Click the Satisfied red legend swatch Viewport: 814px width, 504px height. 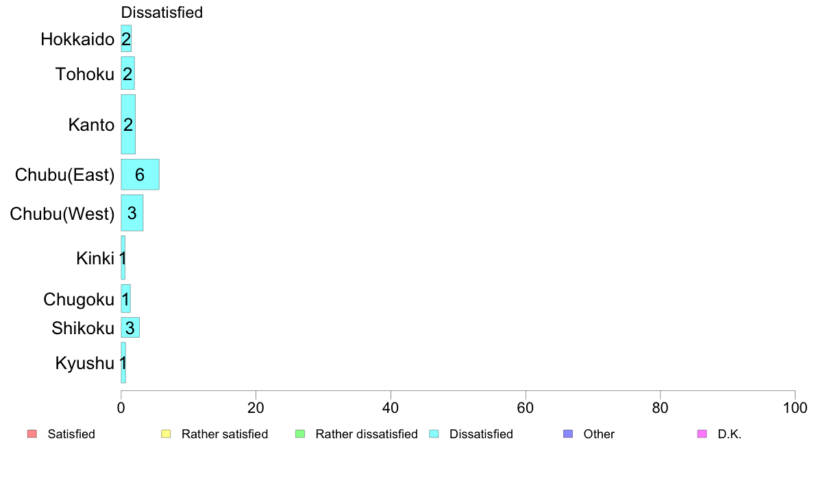coord(32,434)
